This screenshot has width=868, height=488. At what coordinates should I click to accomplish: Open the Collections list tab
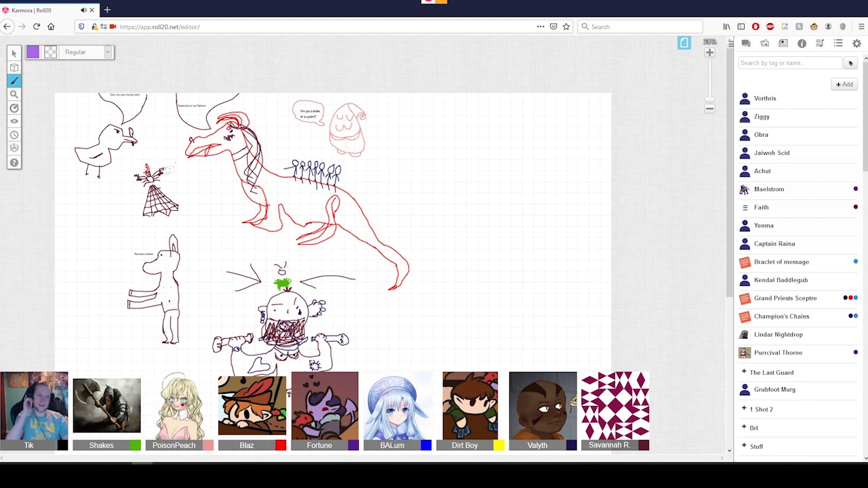(838, 43)
